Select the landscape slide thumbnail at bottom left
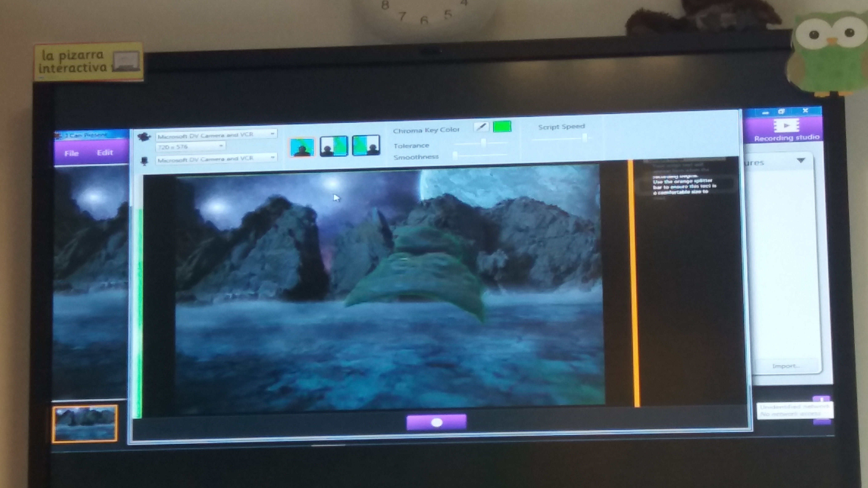The width and height of the screenshot is (868, 488). click(x=85, y=424)
